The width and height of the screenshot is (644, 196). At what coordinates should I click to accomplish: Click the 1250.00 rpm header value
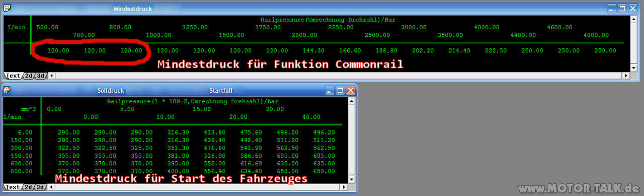tap(195, 28)
